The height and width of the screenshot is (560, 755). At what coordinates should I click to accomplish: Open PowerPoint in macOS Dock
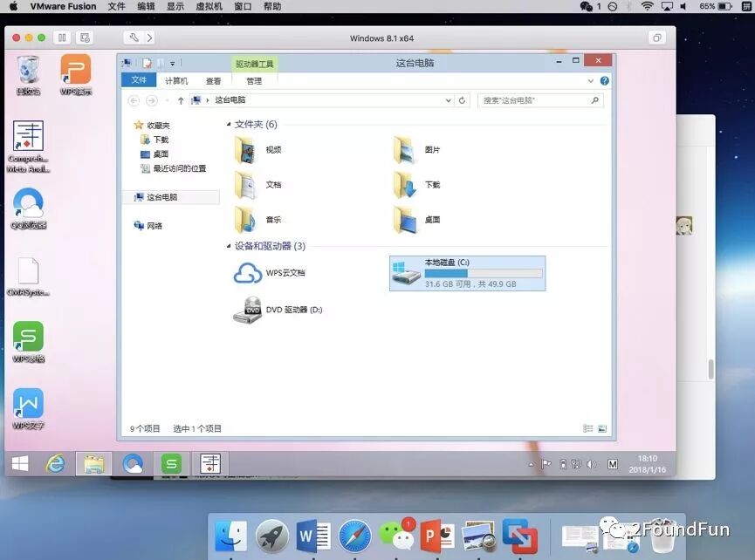click(x=437, y=536)
